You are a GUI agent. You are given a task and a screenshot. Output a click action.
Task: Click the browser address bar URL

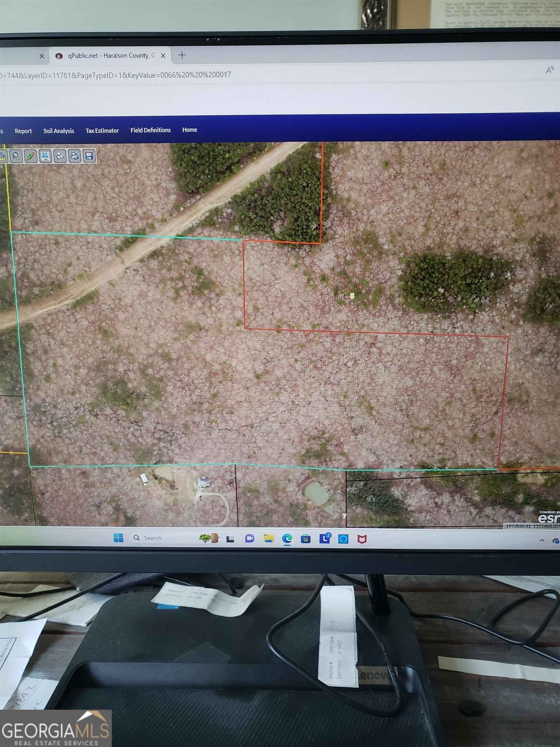point(115,75)
